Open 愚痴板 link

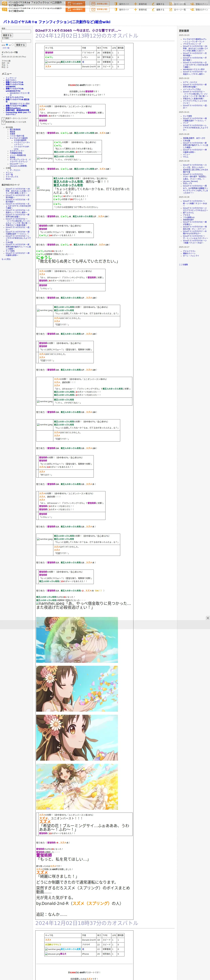13,157
